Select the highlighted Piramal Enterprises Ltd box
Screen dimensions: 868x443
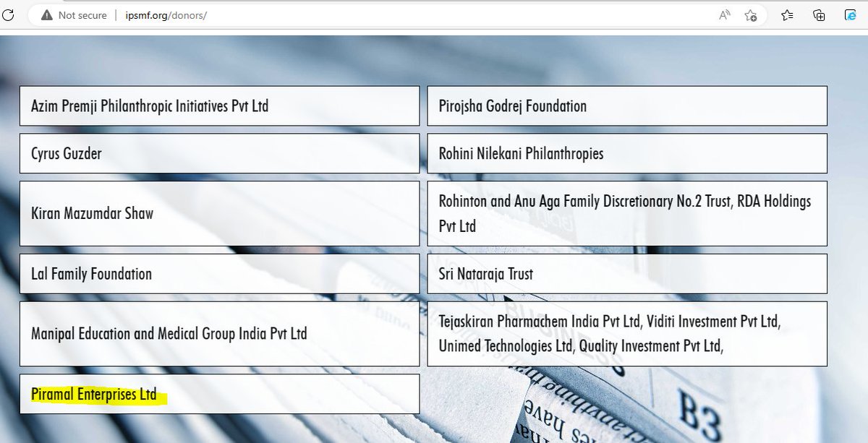coord(219,394)
